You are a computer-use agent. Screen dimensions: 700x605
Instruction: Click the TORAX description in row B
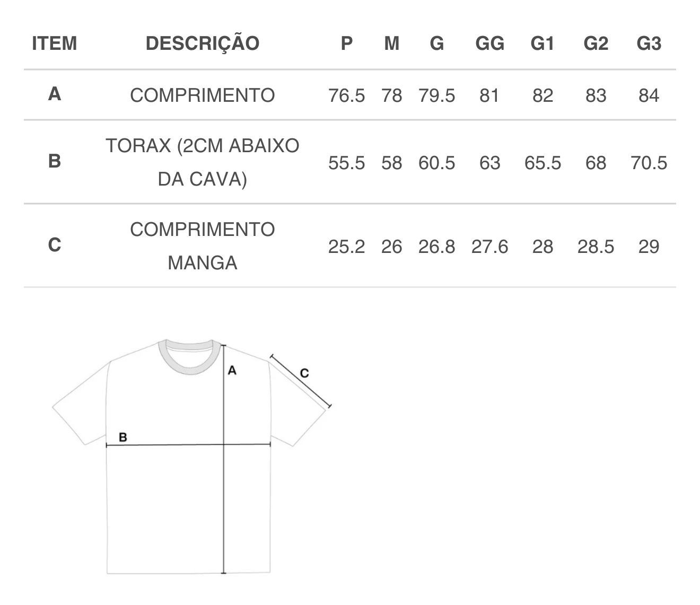tap(202, 162)
